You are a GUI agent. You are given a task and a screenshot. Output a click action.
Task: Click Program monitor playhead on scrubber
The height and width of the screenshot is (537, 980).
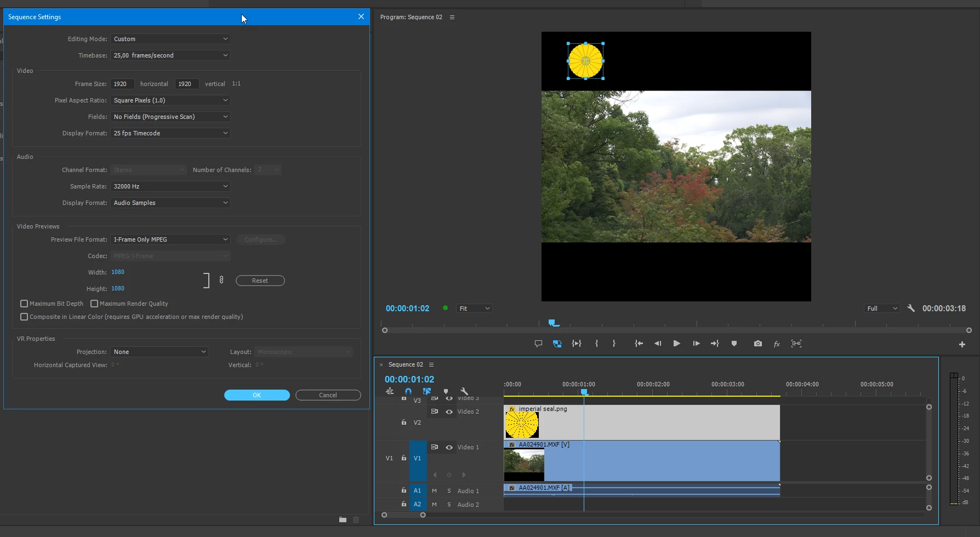(552, 323)
